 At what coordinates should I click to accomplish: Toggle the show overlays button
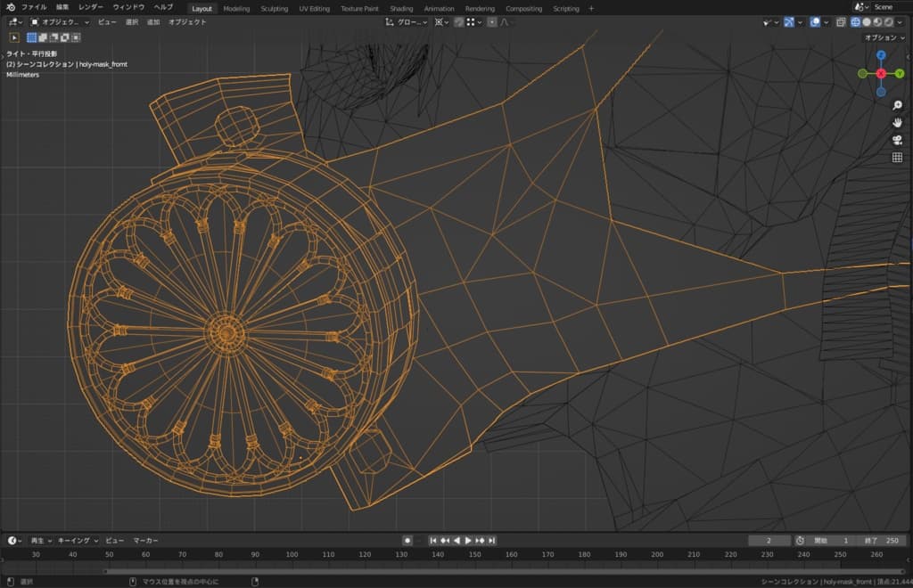(815, 22)
